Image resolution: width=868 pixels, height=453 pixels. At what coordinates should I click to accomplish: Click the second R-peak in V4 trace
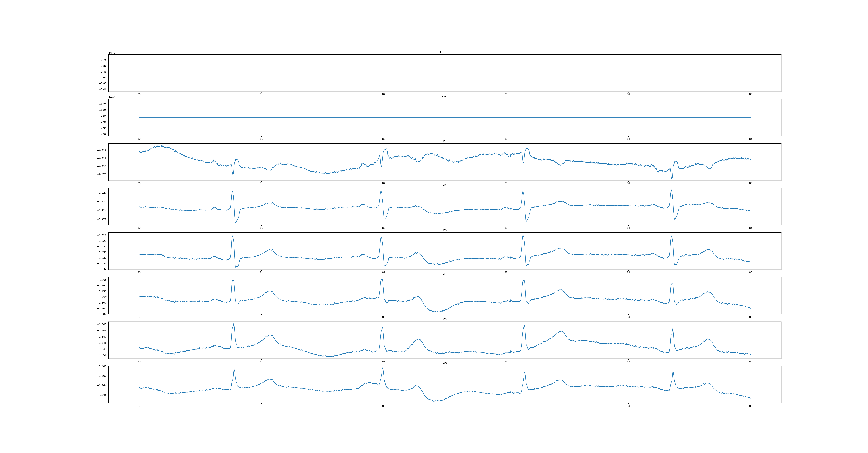(x=382, y=279)
